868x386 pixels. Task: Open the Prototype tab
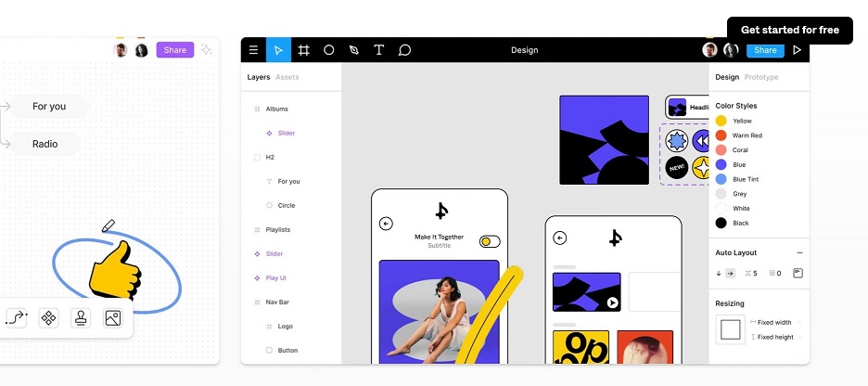coord(761,77)
